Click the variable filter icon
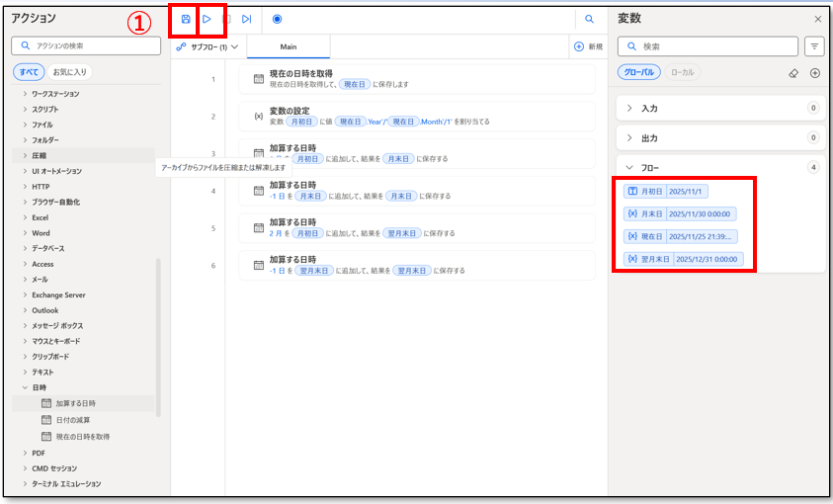Screen dimensions: 833x504 [814, 46]
